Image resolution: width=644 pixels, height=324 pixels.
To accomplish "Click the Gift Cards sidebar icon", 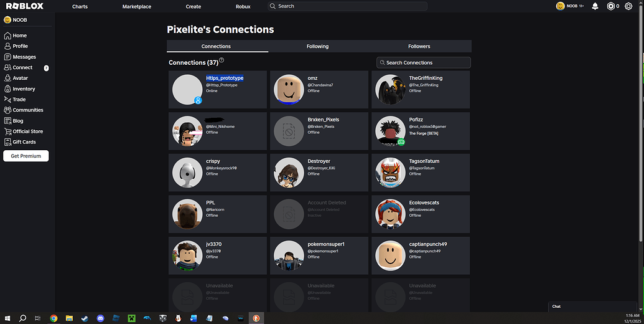I will tap(7, 142).
